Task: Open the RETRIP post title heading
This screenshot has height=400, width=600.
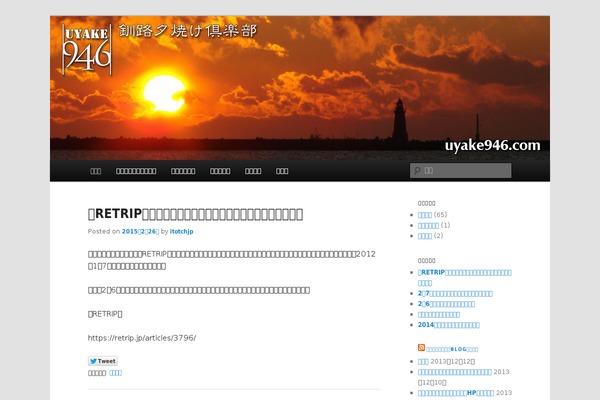Action: pyautogui.click(x=195, y=214)
